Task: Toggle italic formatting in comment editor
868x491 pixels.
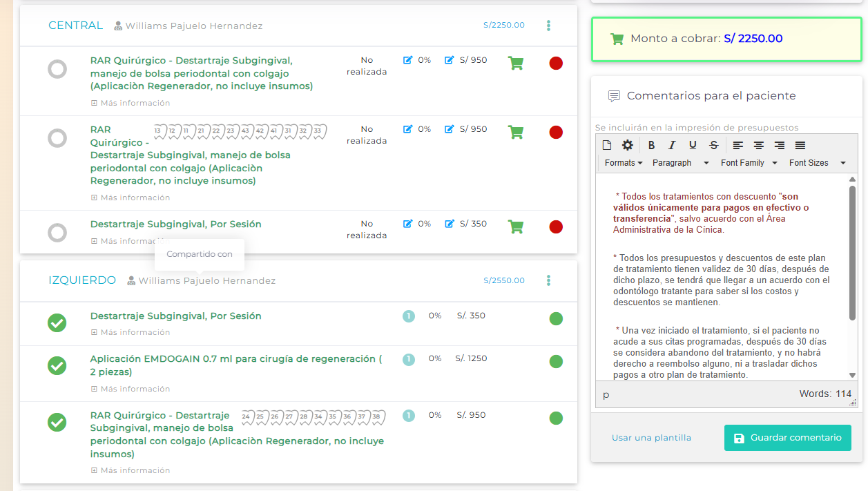Action: click(672, 145)
